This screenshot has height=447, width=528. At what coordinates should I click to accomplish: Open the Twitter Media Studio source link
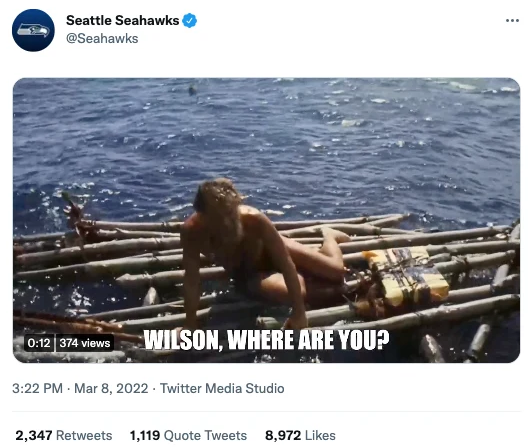tap(222, 388)
